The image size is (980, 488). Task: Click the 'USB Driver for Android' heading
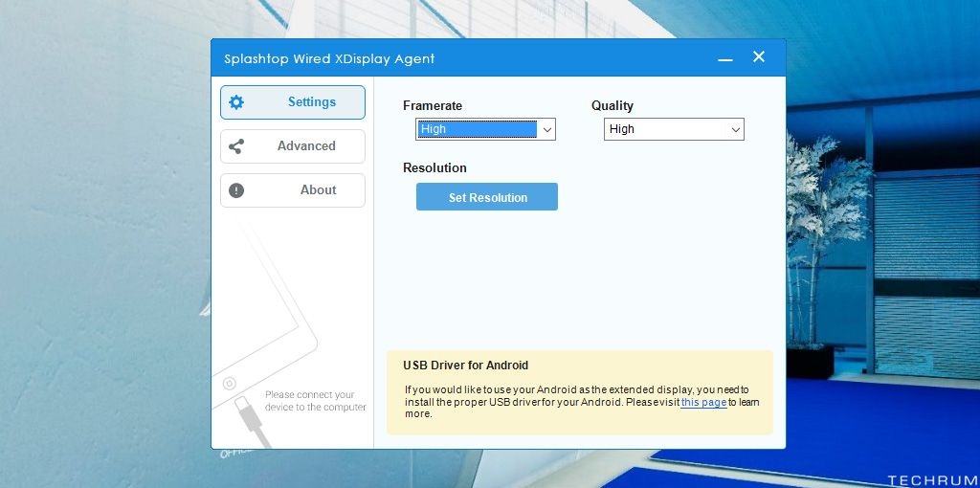(x=466, y=366)
